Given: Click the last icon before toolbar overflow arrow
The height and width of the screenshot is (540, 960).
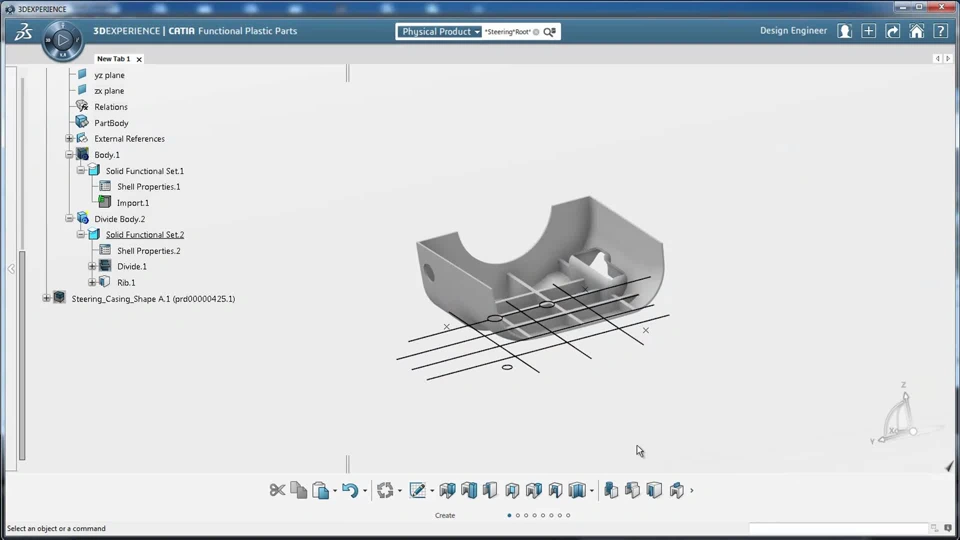Looking at the screenshot, I should click(x=677, y=490).
